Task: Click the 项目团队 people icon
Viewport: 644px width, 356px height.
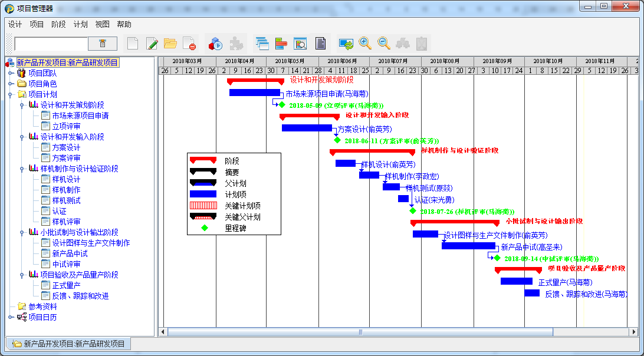Action: (21, 73)
